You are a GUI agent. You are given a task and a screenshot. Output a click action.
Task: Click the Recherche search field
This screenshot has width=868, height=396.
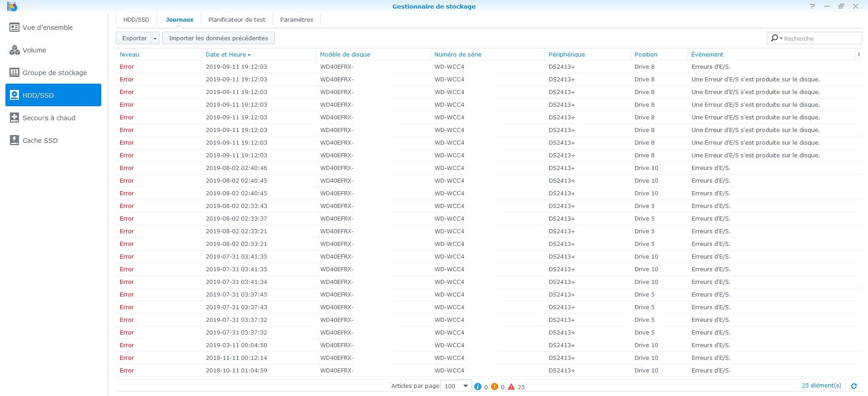(x=821, y=38)
